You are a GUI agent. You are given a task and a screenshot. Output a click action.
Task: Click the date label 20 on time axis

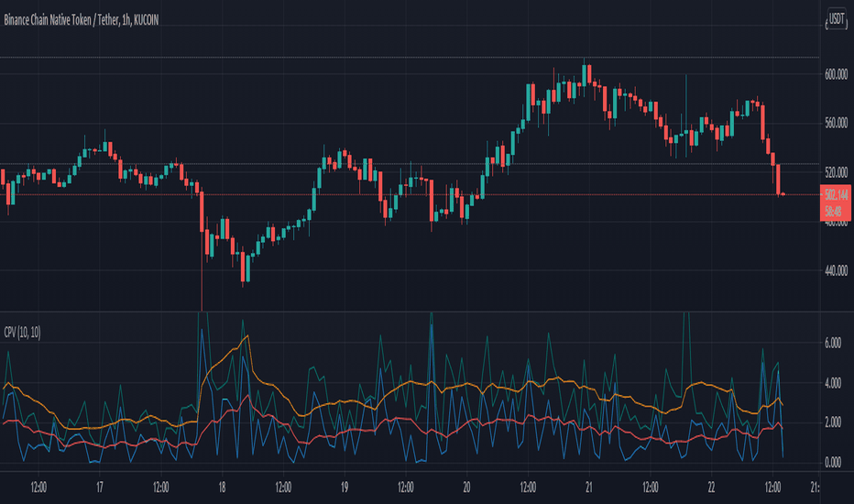pyautogui.click(x=466, y=488)
